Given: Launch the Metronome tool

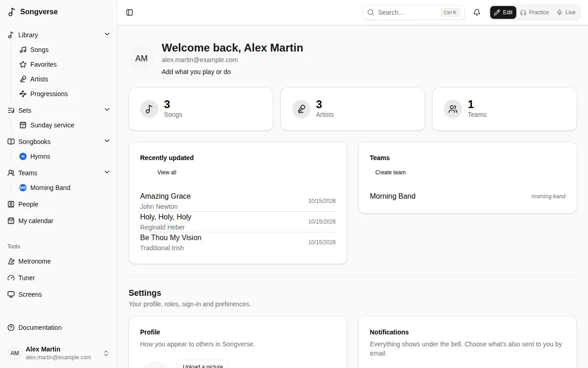Looking at the screenshot, I should coord(59,261).
